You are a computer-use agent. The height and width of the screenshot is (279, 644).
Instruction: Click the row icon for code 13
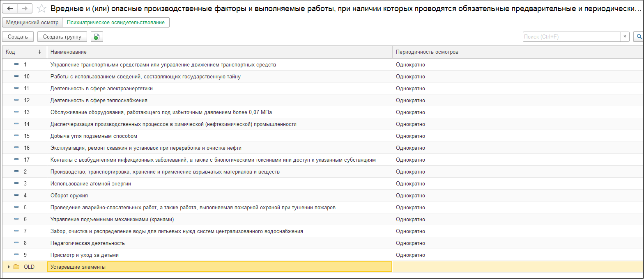(16, 112)
